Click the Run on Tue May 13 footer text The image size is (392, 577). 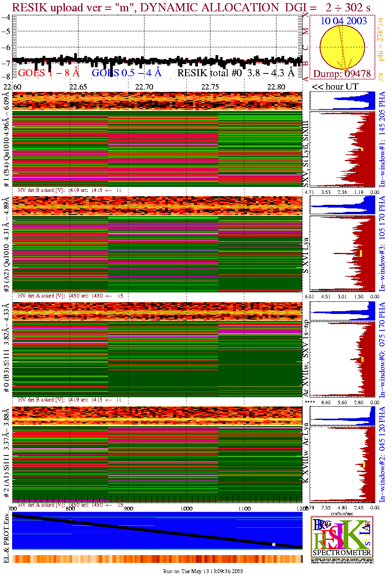coord(203,571)
